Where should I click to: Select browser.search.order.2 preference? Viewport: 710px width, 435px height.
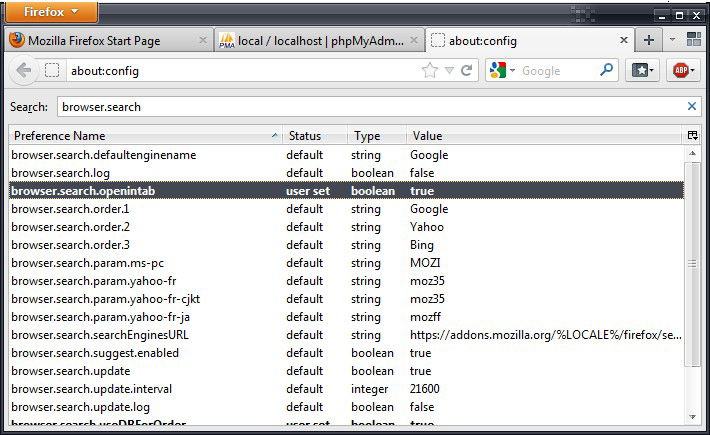pyautogui.click(x=346, y=227)
